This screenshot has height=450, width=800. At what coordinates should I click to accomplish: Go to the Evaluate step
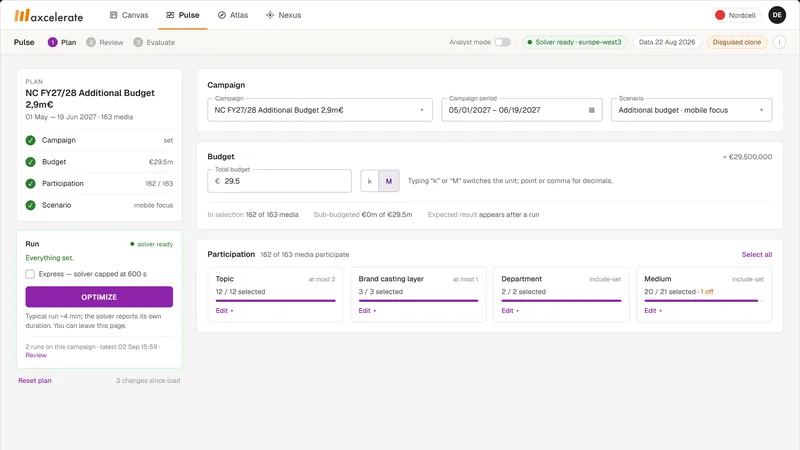click(x=154, y=42)
